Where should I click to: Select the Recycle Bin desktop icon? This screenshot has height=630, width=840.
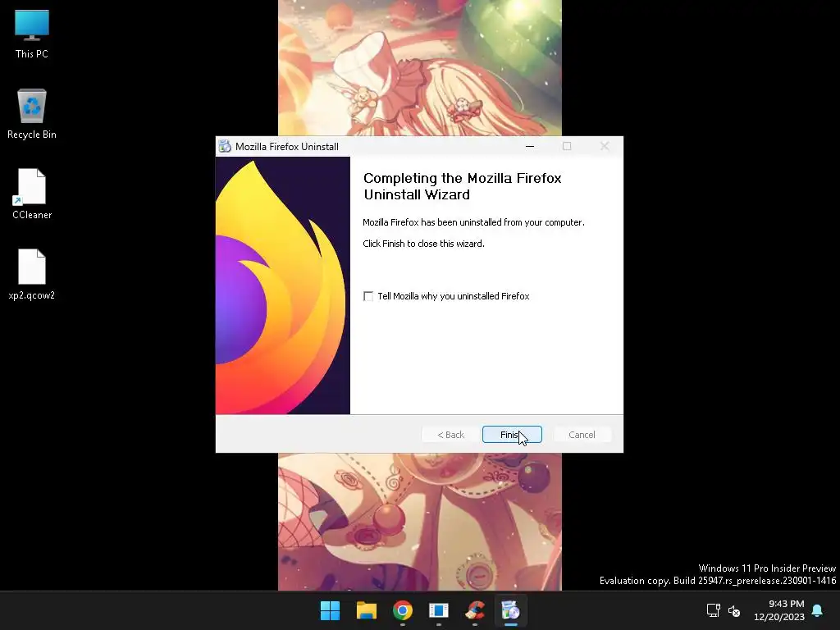click(x=32, y=114)
